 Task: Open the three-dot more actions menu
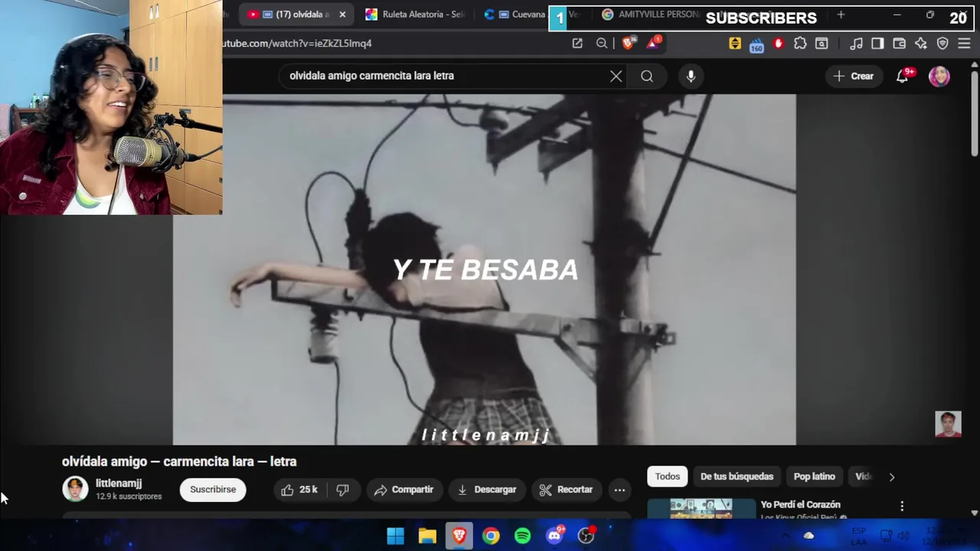tap(619, 490)
